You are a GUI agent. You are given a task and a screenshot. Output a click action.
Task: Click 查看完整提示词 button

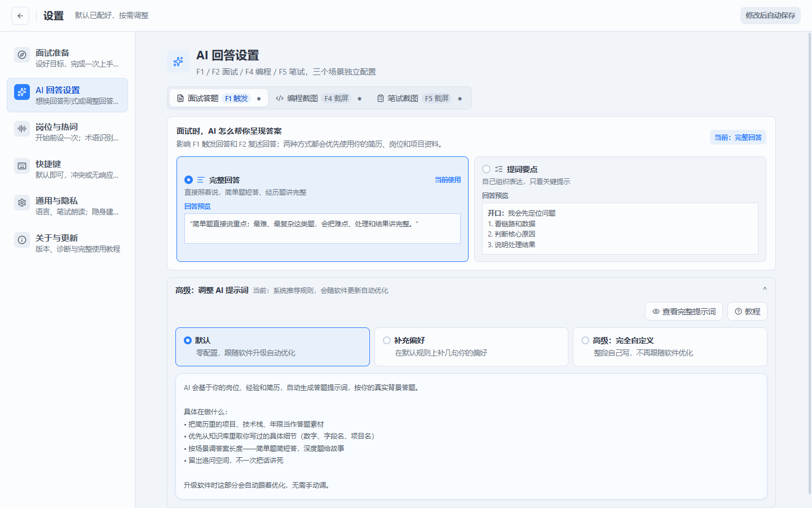tap(684, 312)
